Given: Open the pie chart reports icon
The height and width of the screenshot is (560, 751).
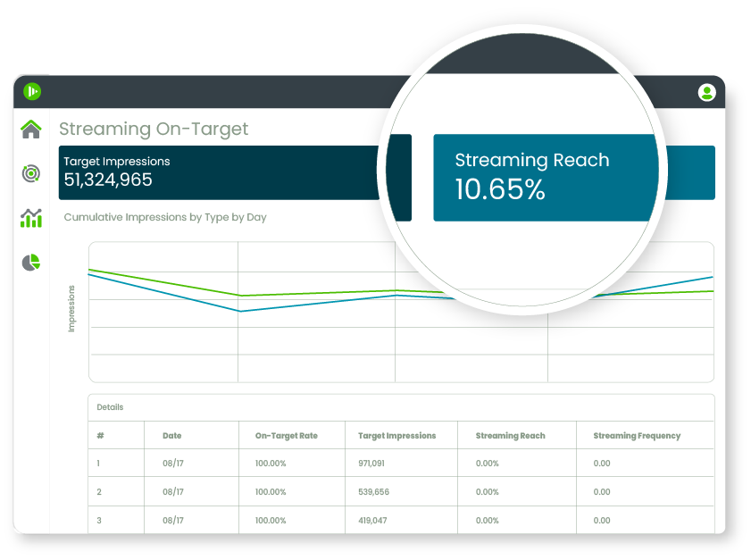Looking at the screenshot, I should coord(31,263).
